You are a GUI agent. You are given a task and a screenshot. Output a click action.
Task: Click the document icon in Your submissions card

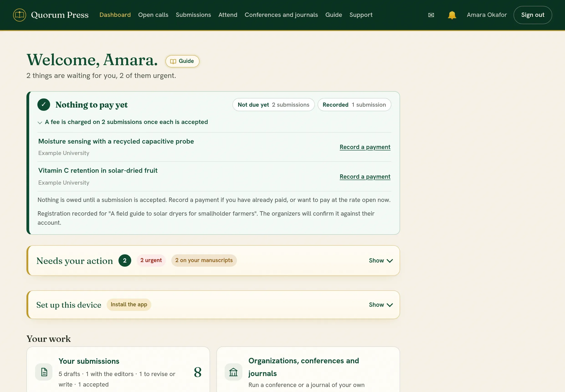[44, 372]
